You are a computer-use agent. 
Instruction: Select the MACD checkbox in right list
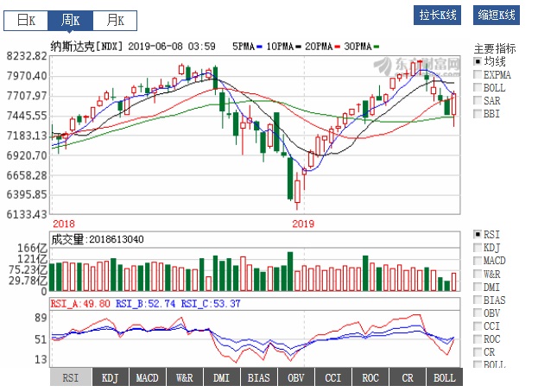click(x=478, y=261)
